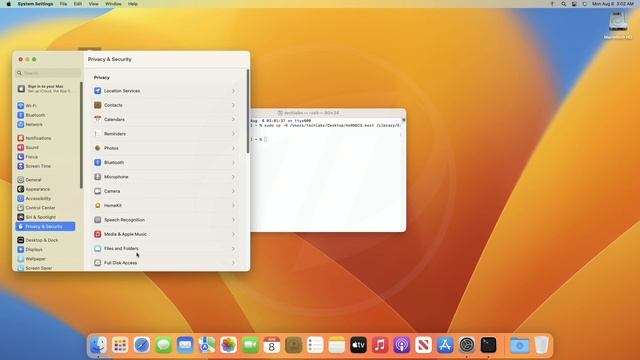The height and width of the screenshot is (360, 640).
Task: Open Music from the Dock
Action: pos(380,345)
